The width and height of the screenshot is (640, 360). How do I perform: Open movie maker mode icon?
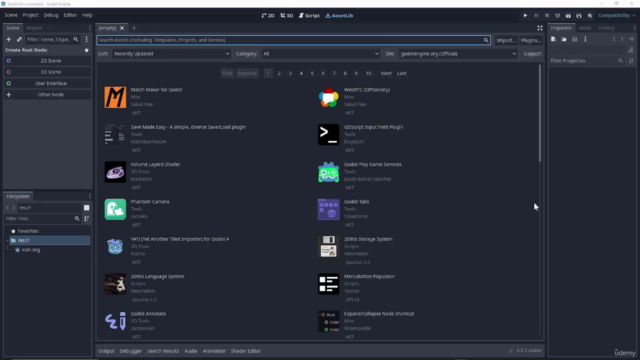pyautogui.click(x=590, y=16)
